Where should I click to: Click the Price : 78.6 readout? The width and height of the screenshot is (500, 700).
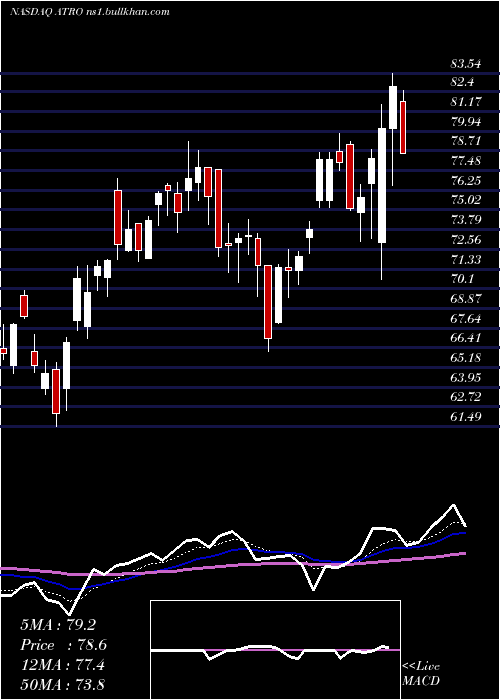(64, 645)
